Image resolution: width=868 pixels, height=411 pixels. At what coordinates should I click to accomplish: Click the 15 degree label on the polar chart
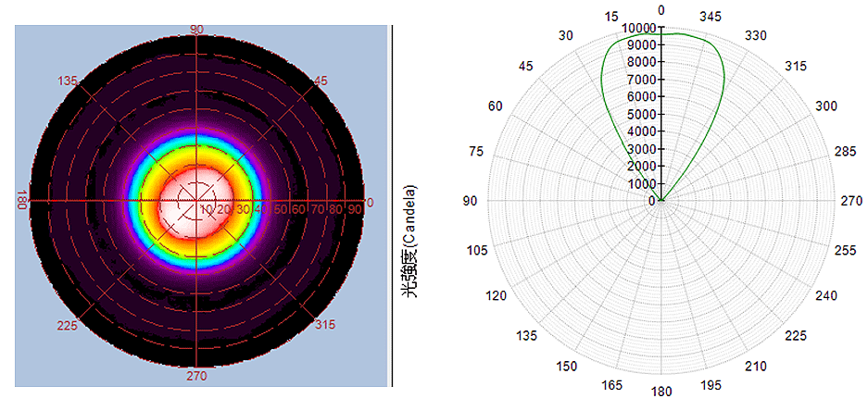point(610,17)
